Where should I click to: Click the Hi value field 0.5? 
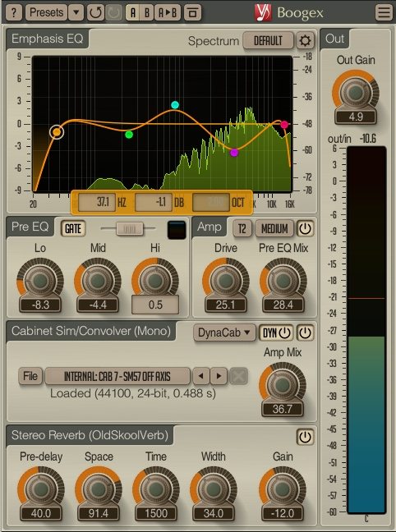click(155, 305)
